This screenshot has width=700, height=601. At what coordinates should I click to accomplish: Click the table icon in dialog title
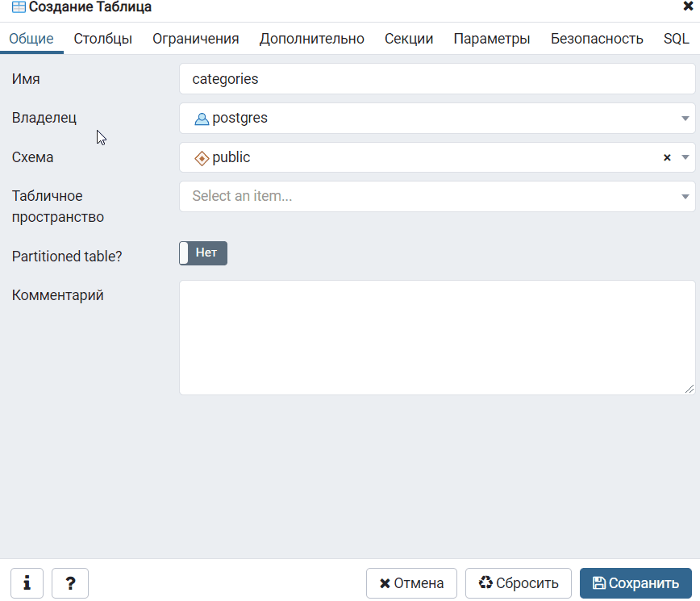point(19,7)
